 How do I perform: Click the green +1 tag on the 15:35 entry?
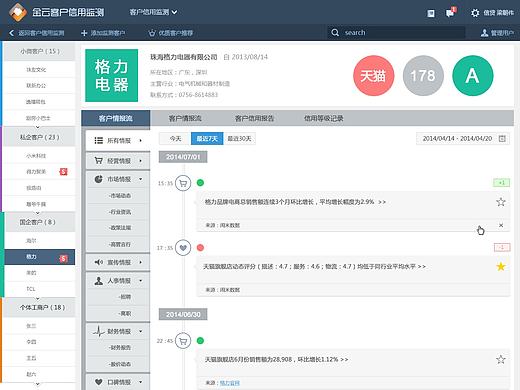point(501,183)
